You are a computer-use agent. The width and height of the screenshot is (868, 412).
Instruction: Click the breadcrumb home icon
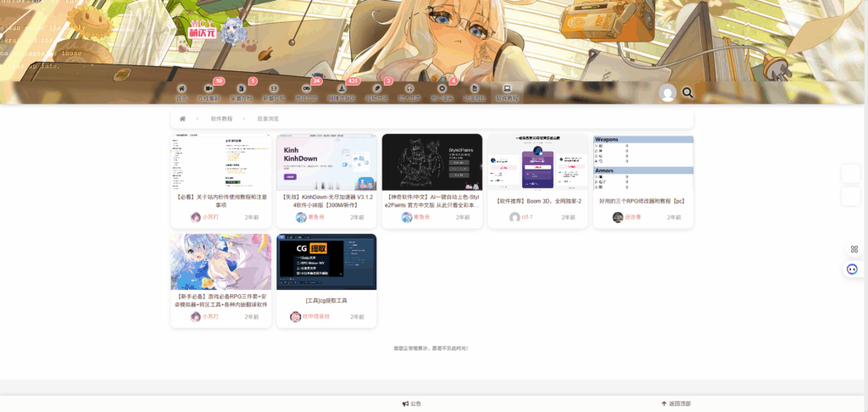point(182,119)
